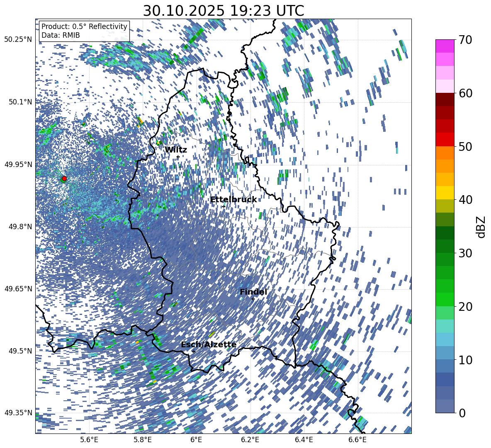Click the colorbar 60 tick label
This screenshot has height=448, width=491.
pyautogui.click(x=466, y=93)
